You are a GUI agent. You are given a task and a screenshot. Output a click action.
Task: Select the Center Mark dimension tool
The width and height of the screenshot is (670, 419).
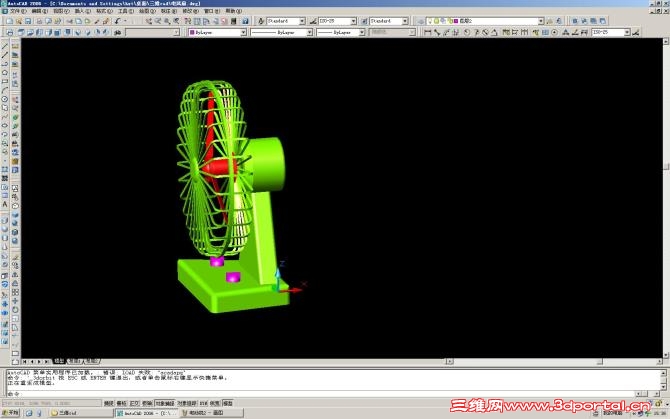click(x=555, y=32)
